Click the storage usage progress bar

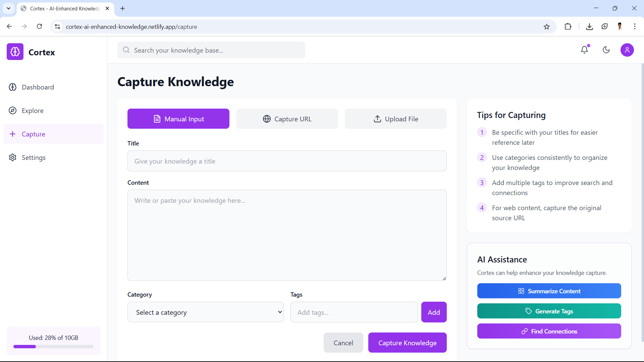click(x=53, y=347)
